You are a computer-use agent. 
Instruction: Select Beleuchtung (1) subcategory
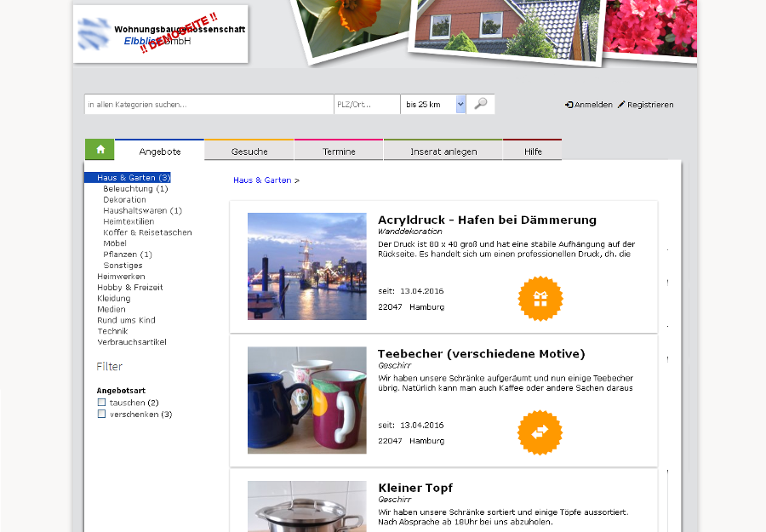pos(135,189)
